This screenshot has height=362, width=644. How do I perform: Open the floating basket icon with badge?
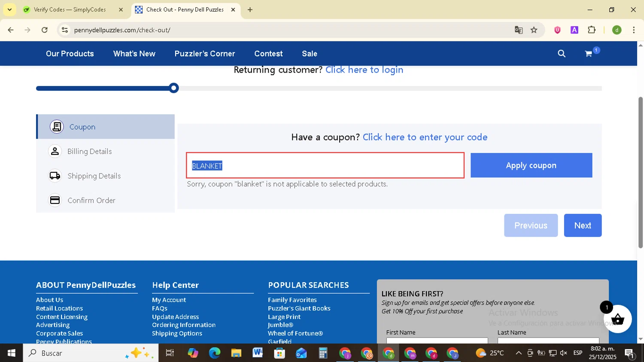(x=617, y=319)
